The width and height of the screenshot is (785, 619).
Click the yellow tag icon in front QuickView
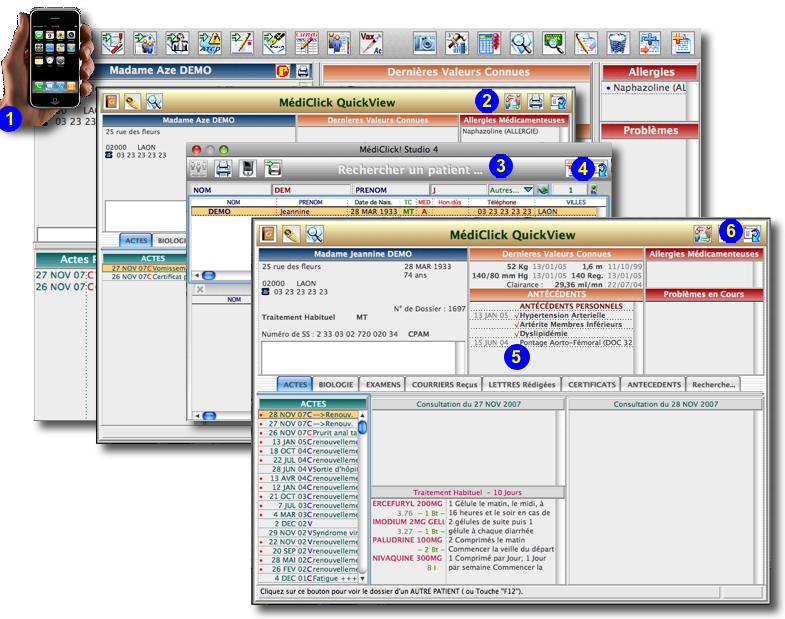pyautogui.click(x=291, y=234)
